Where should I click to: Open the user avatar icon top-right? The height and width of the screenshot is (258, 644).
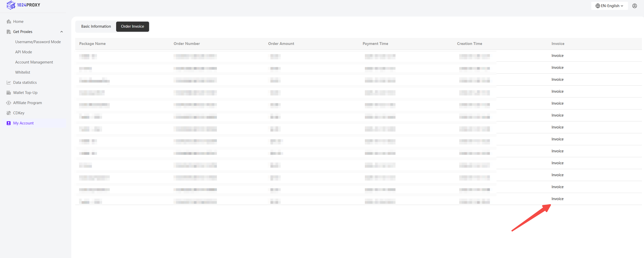point(634,6)
